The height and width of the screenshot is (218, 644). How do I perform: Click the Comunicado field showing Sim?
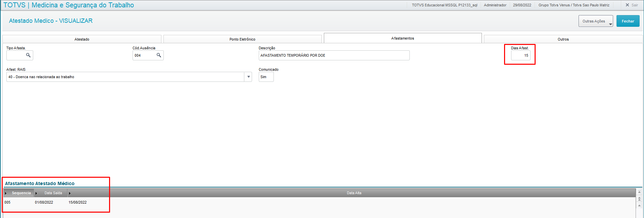pyautogui.click(x=266, y=77)
